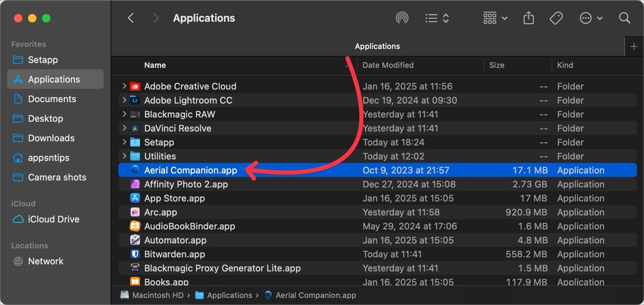Select Arc.app file name
644x305 pixels.
pos(161,212)
